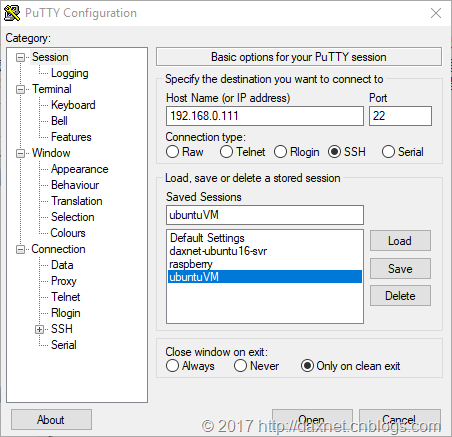This screenshot has height=437, width=452.
Task: Delete the selected session
Action: point(400,296)
